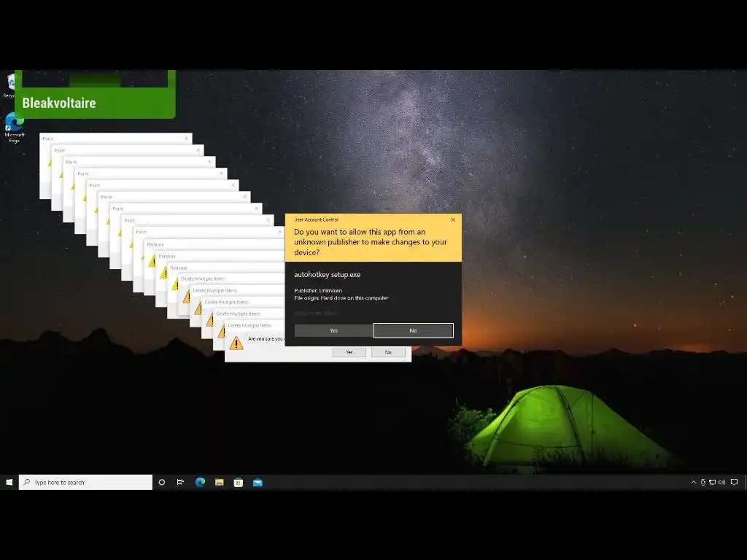Click No in the User Account Control prompt
The height and width of the screenshot is (560, 747).
click(x=413, y=330)
